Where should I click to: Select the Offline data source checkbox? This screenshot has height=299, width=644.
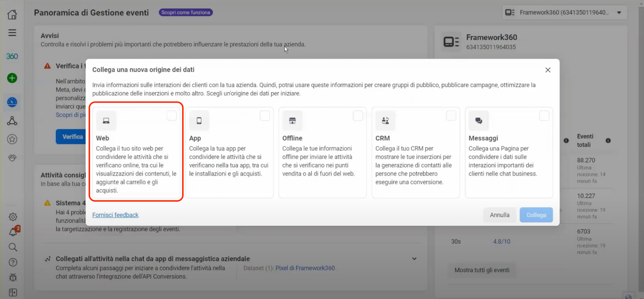point(358,116)
